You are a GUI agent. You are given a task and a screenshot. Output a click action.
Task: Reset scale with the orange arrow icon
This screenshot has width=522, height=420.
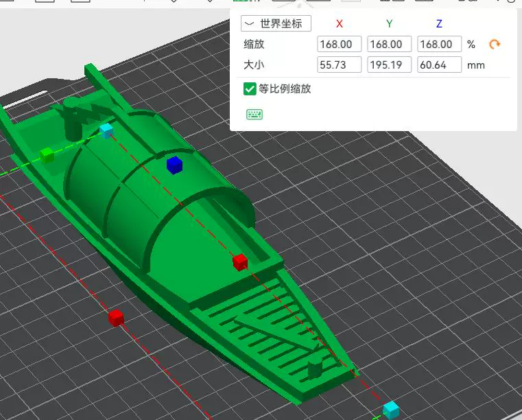(x=495, y=45)
